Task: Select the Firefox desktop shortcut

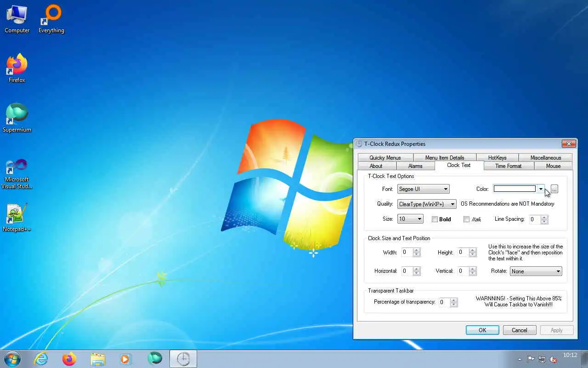Action: [x=17, y=69]
